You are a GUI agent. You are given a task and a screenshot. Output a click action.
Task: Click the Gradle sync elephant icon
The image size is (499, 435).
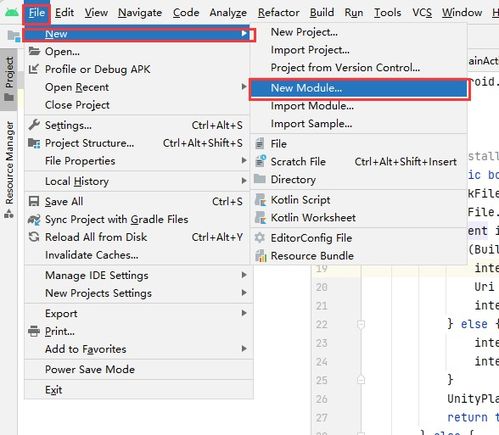(34, 219)
